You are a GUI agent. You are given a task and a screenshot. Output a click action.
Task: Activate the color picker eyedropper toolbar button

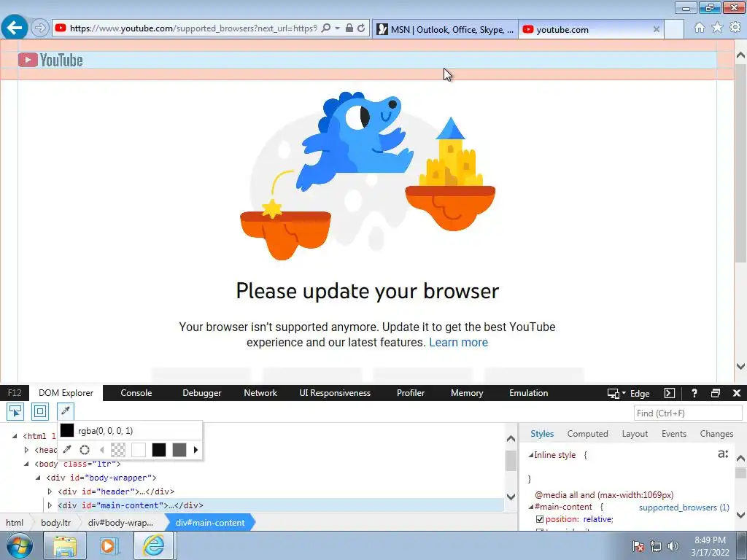coord(66,411)
